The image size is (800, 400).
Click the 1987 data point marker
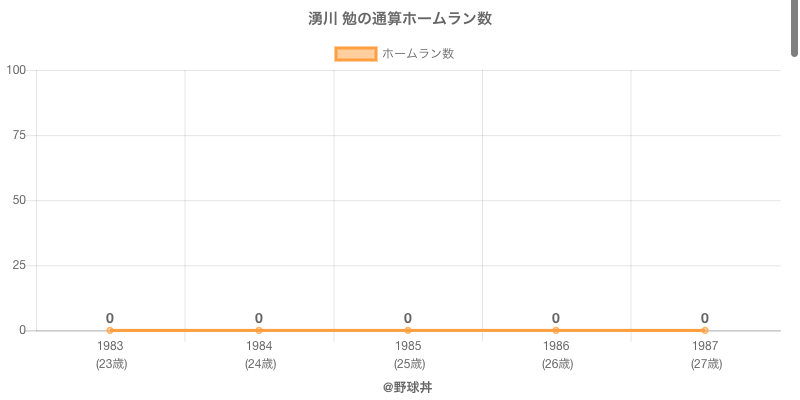[x=705, y=330]
